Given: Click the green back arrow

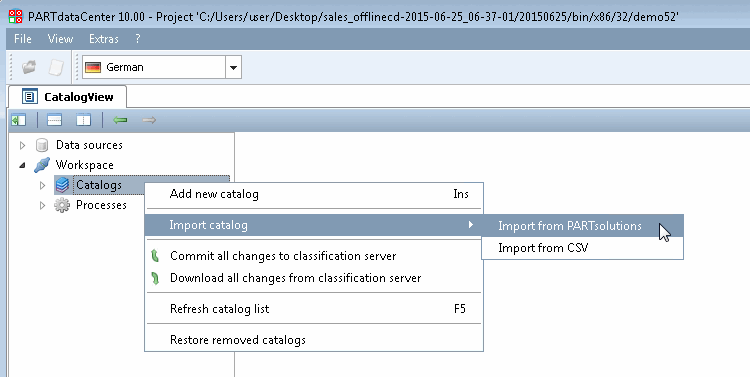Looking at the screenshot, I should pos(120,120).
